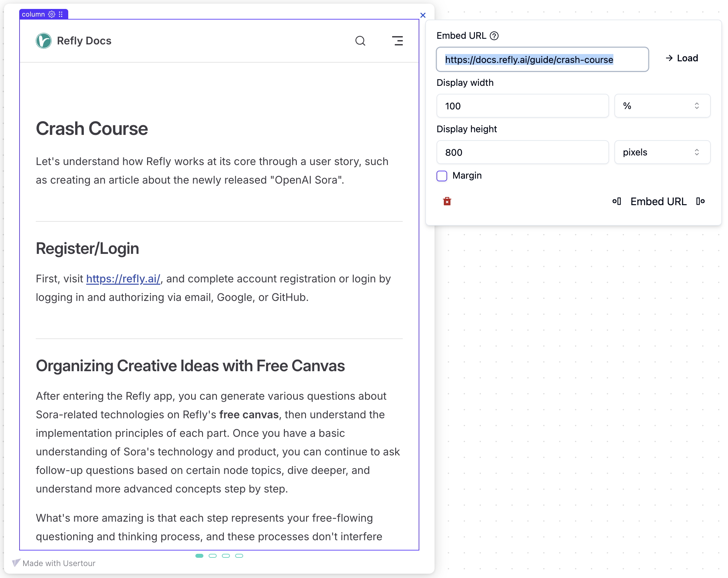Click the column settings gear icon
This screenshot has width=728, height=578.
(x=51, y=14)
